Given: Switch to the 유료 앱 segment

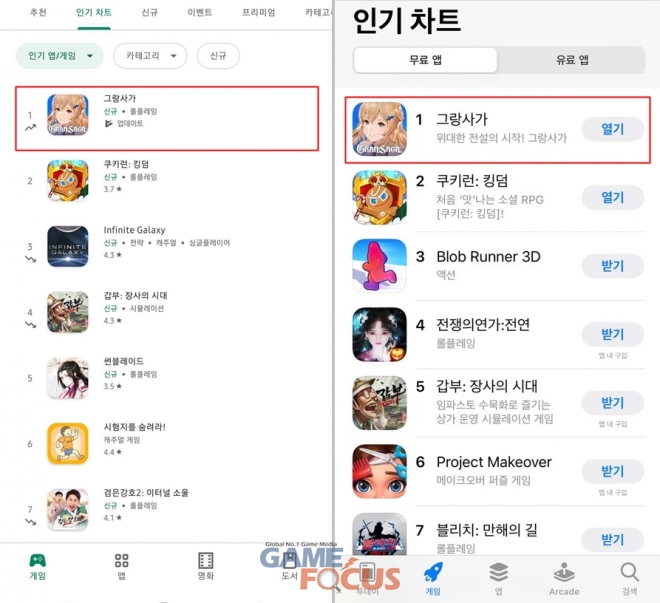Looking at the screenshot, I should click(x=572, y=60).
